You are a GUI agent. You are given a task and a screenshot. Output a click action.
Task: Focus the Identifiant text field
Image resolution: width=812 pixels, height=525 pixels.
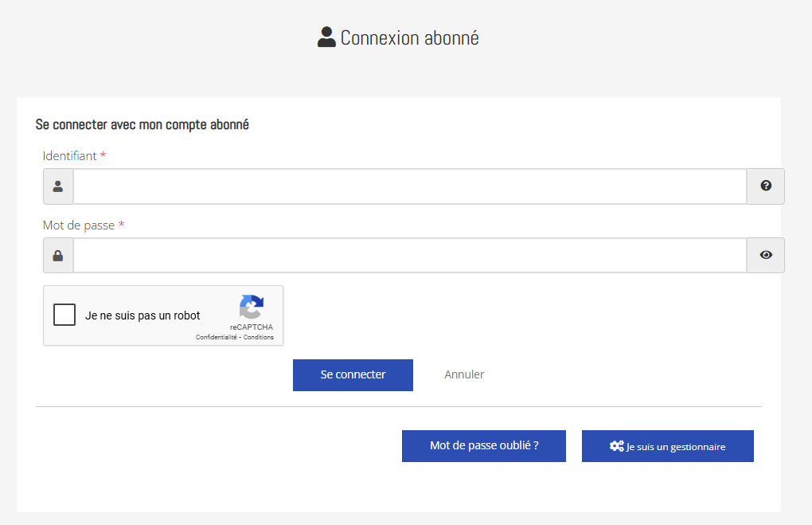click(409, 186)
